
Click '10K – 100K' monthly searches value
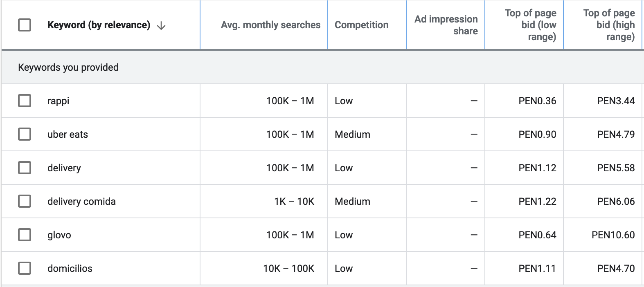tap(288, 269)
